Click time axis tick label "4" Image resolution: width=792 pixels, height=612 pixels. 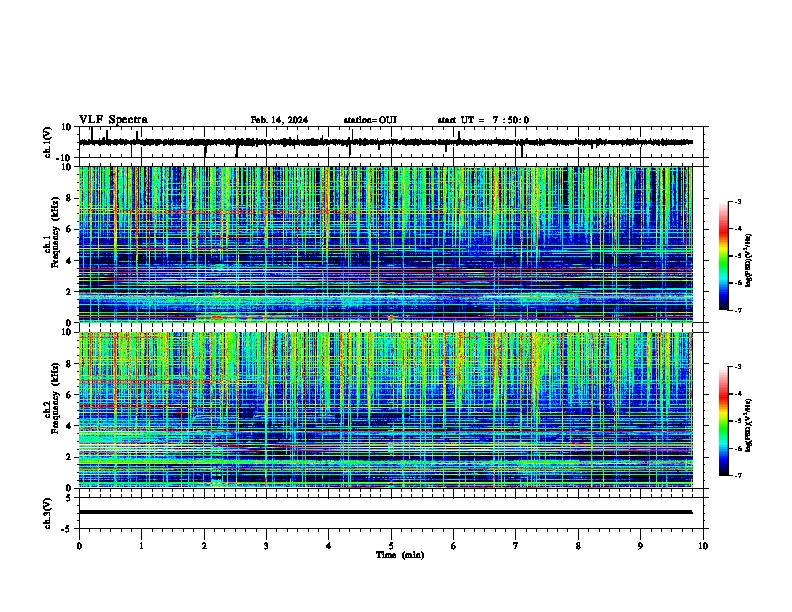point(329,546)
